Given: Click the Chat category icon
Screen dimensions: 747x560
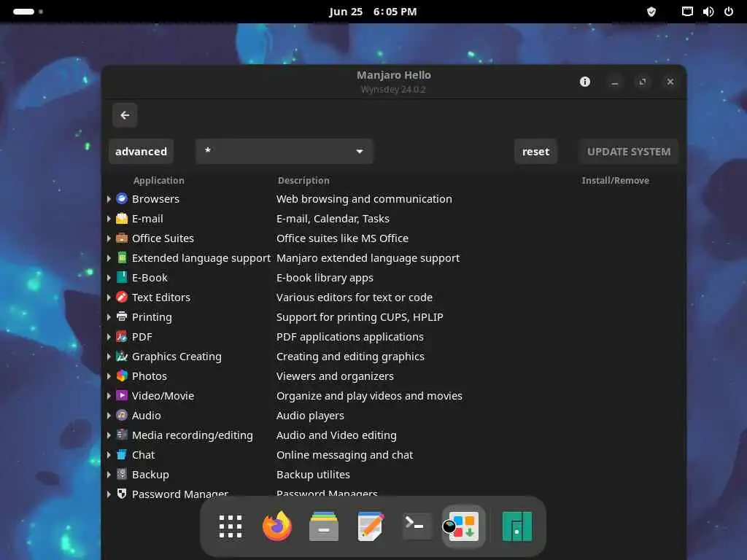Looking at the screenshot, I should coord(122,455).
